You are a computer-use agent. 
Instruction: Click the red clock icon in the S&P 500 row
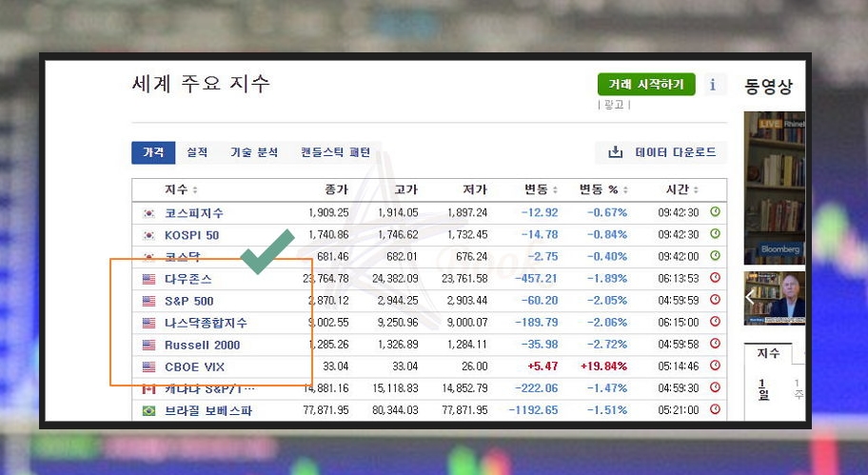click(715, 300)
